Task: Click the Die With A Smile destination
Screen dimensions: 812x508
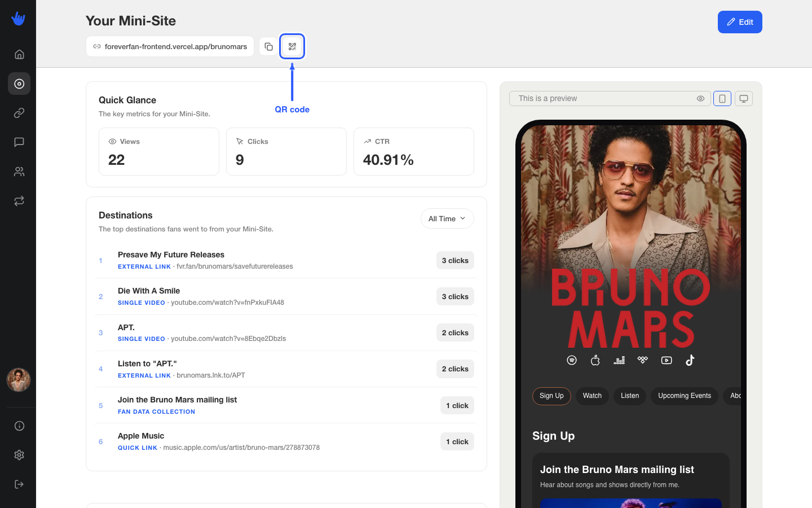Action: (286, 296)
